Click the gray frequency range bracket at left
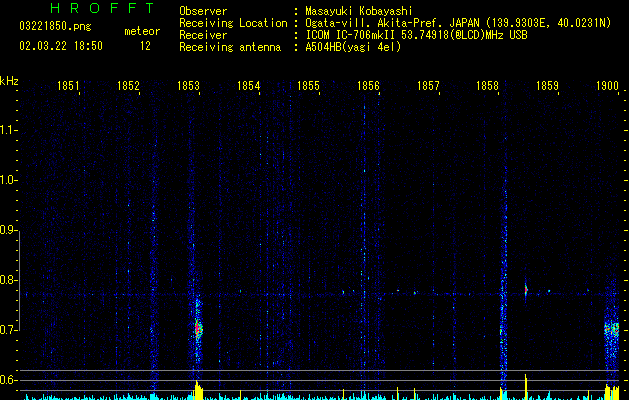 19,281
